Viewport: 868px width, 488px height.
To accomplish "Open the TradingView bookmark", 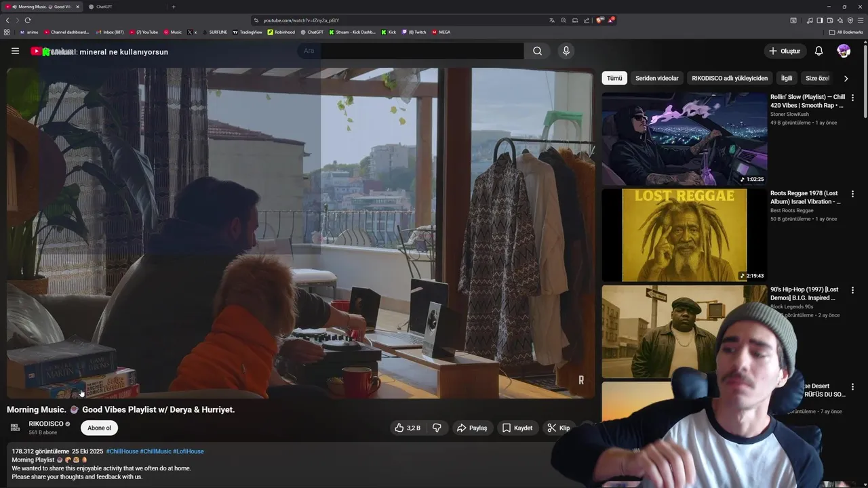I will point(247,32).
